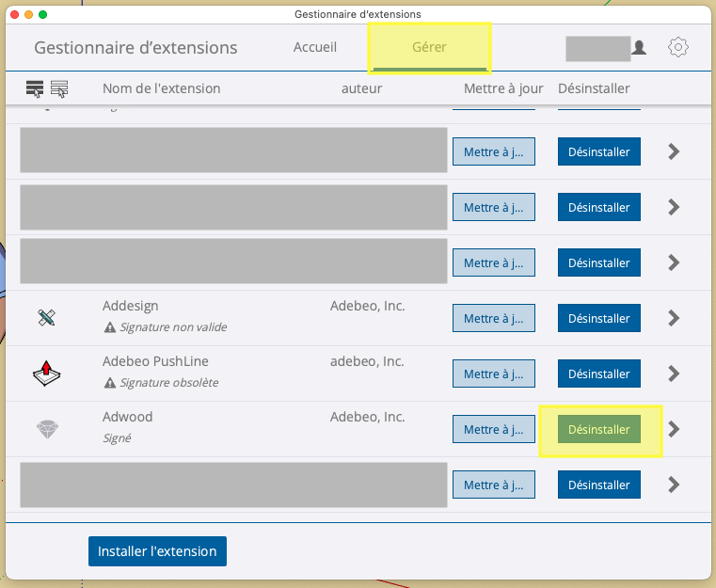Click the deselect-all rows icon

(x=59, y=88)
